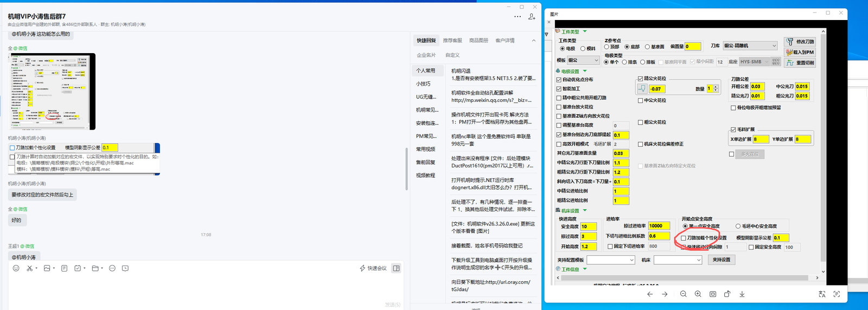
Task: Toggle the sidebar panel icon next to 快速会议
Action: tap(396, 268)
